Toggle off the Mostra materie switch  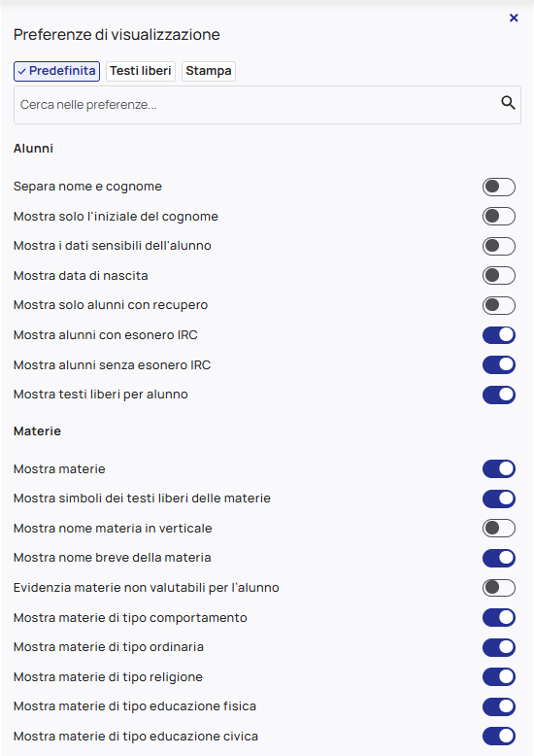(499, 468)
